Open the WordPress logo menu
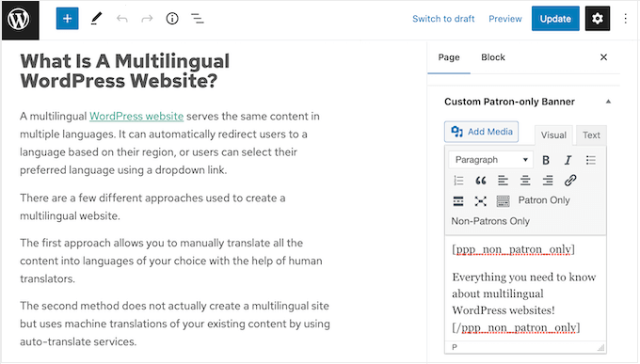 click(x=20, y=20)
